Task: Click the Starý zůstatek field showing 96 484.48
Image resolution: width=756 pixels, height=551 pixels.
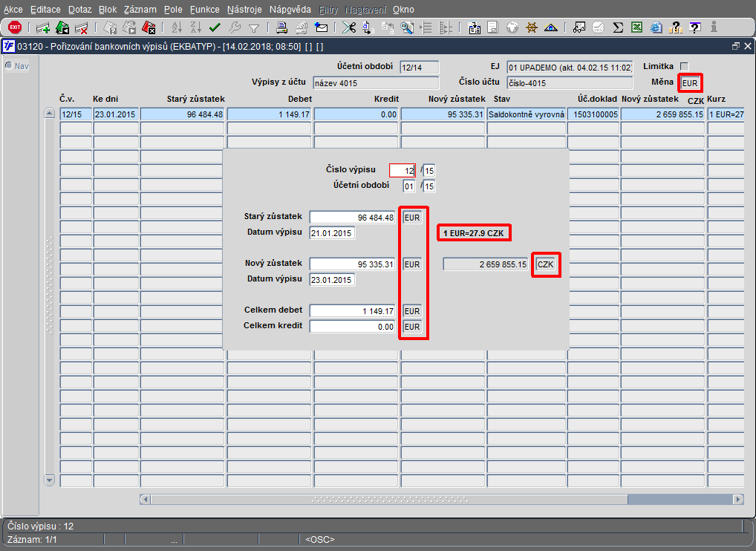Action: (x=353, y=218)
